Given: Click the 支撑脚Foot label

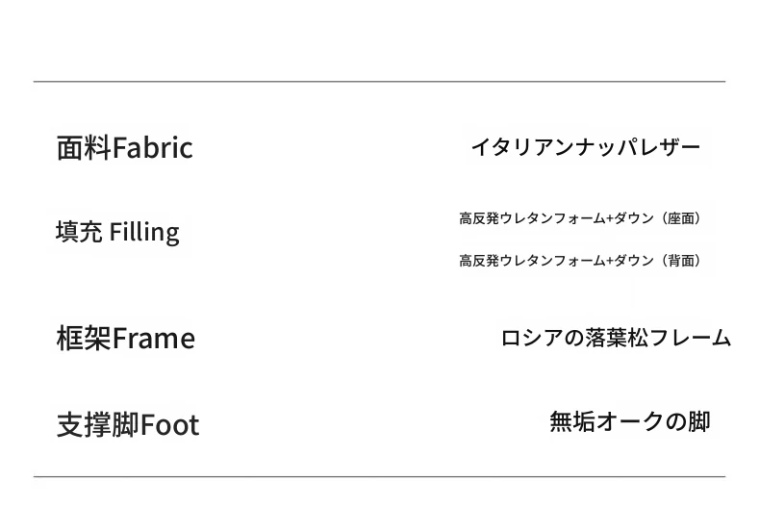Looking at the screenshot, I should click(x=128, y=424).
